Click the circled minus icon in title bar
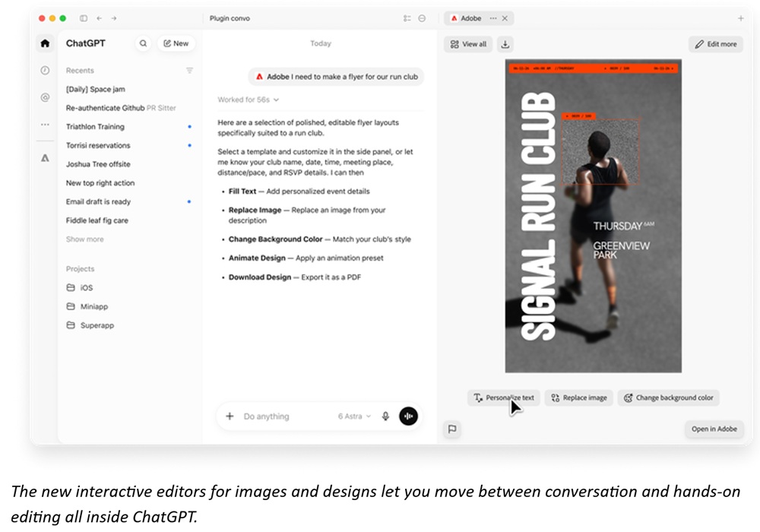 (422, 18)
